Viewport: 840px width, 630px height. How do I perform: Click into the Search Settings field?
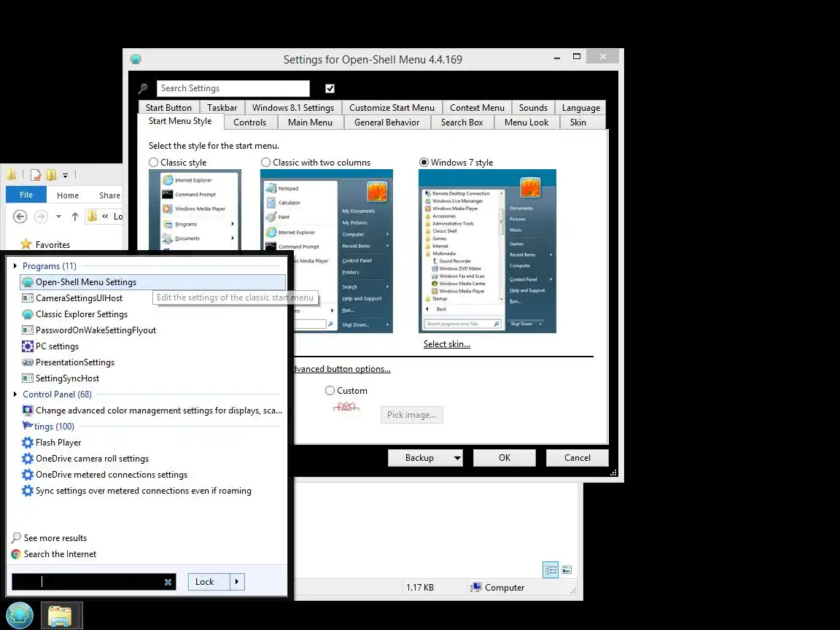(233, 88)
